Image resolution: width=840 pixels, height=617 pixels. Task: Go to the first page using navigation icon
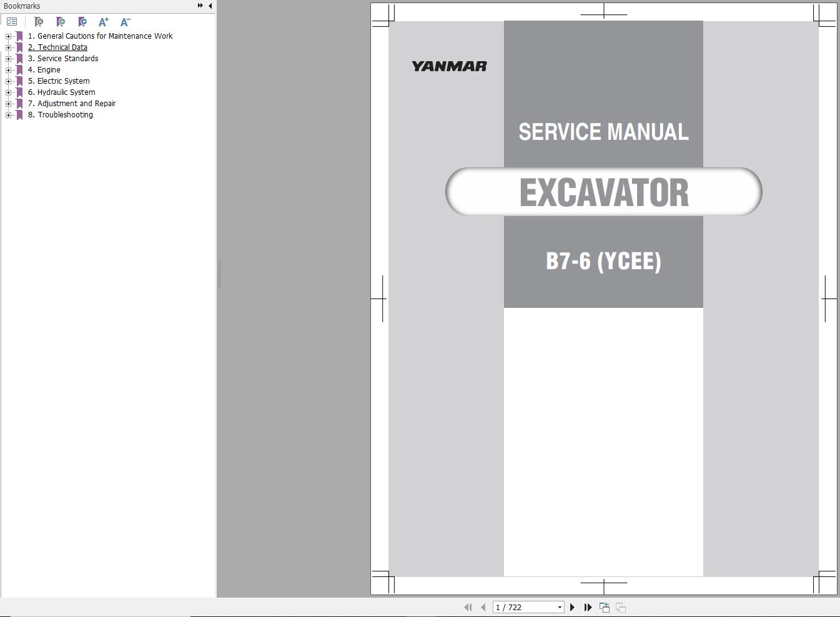coord(468,607)
